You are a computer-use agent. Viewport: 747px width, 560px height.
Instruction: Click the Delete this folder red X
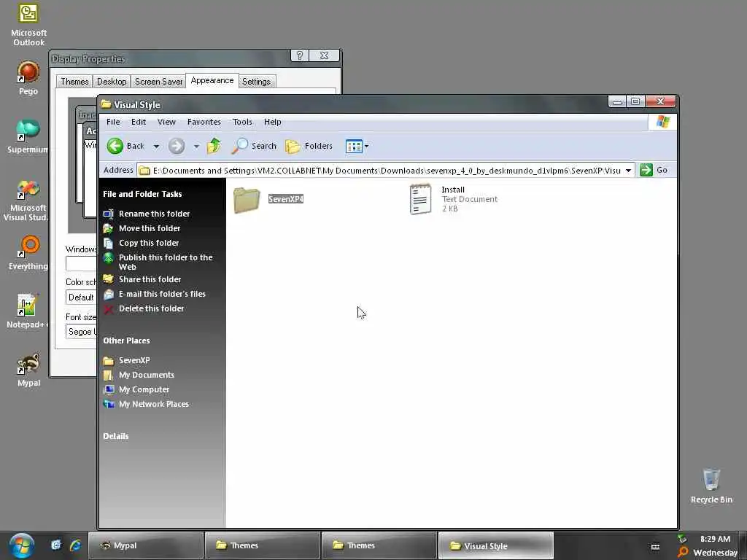[x=109, y=309]
